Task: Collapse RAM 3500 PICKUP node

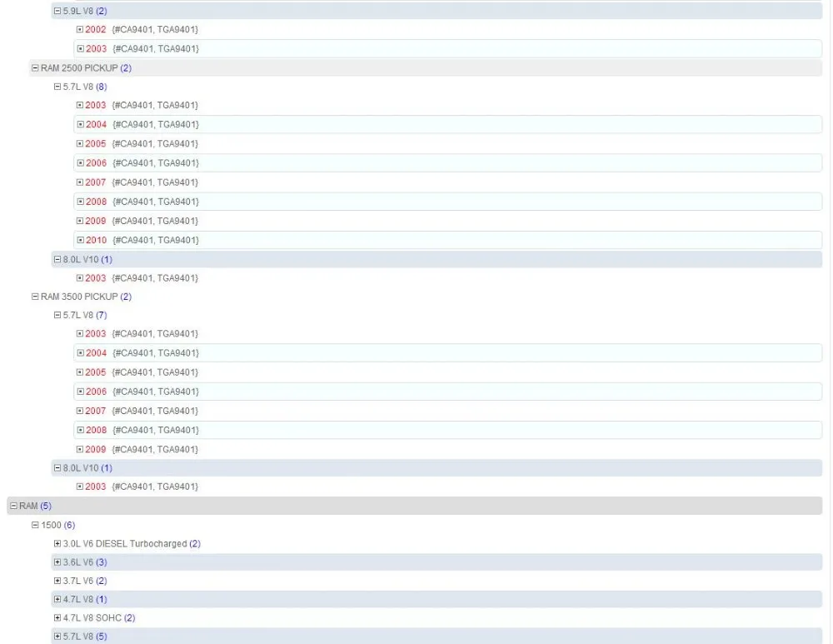Action: click(35, 297)
